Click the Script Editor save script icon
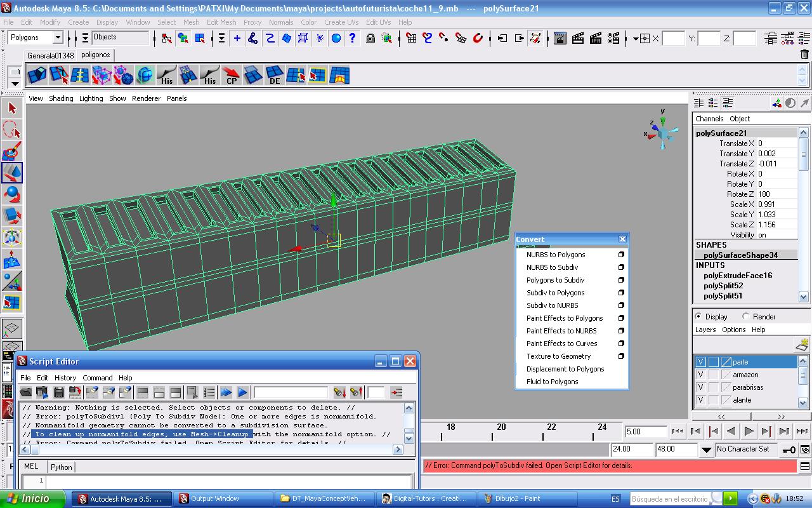 59,392
